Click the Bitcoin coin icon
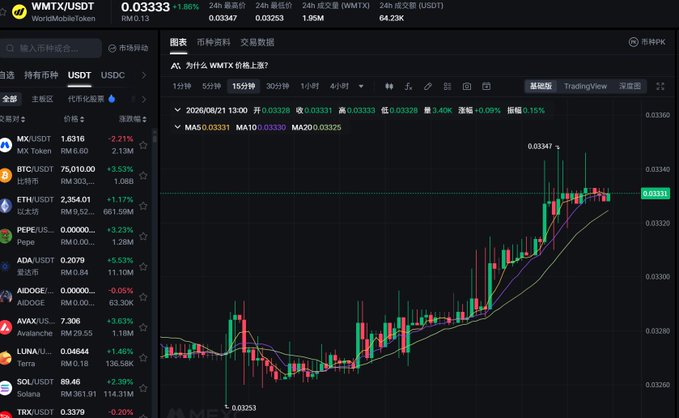Screen dimensions: 679x418 tap(6, 175)
